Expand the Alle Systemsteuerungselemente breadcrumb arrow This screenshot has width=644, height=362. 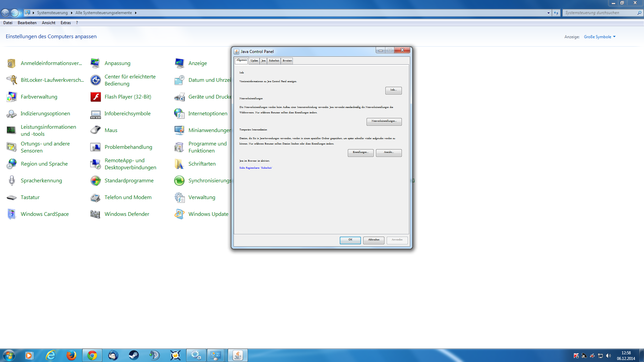tap(136, 13)
